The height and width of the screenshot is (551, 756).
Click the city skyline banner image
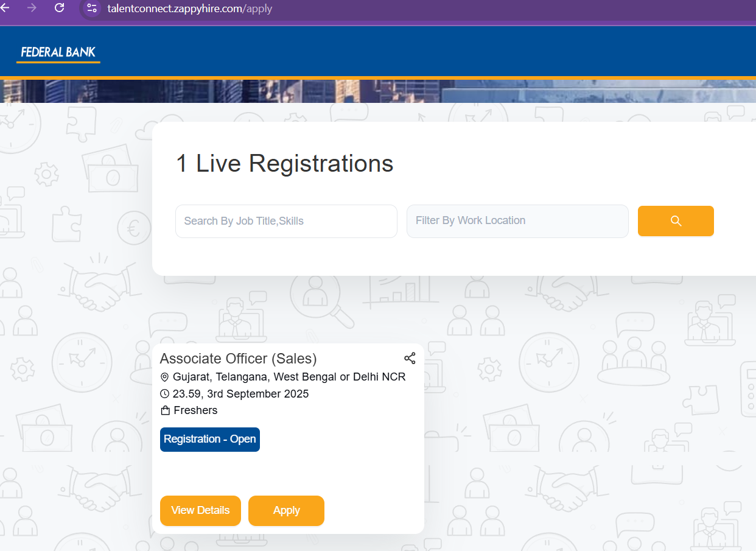(377, 91)
